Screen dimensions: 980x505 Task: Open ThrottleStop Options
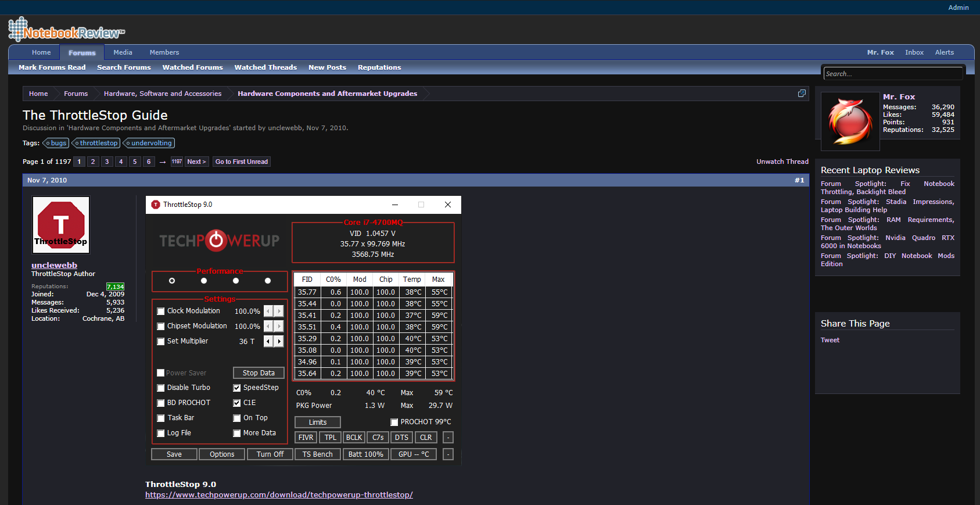tap(222, 454)
